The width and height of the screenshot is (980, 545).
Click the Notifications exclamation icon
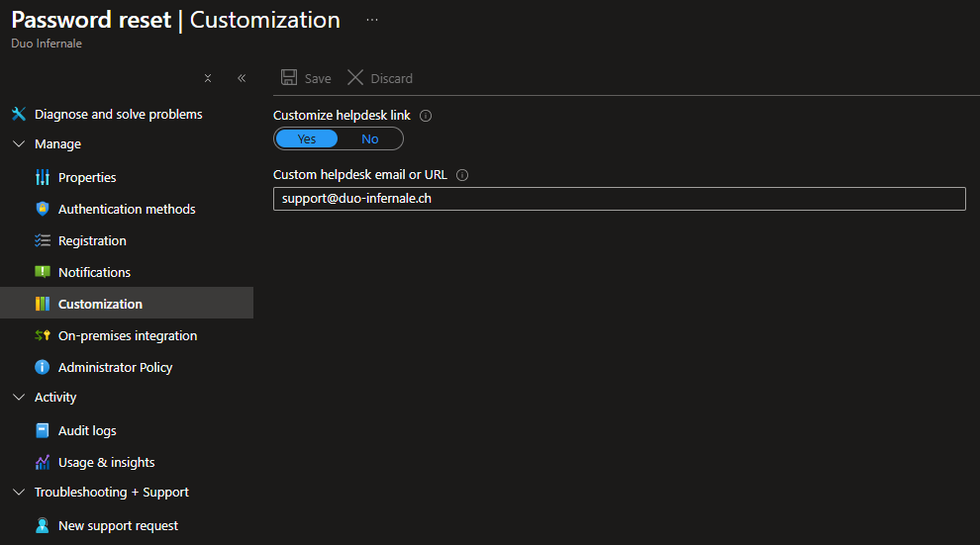[42, 273]
